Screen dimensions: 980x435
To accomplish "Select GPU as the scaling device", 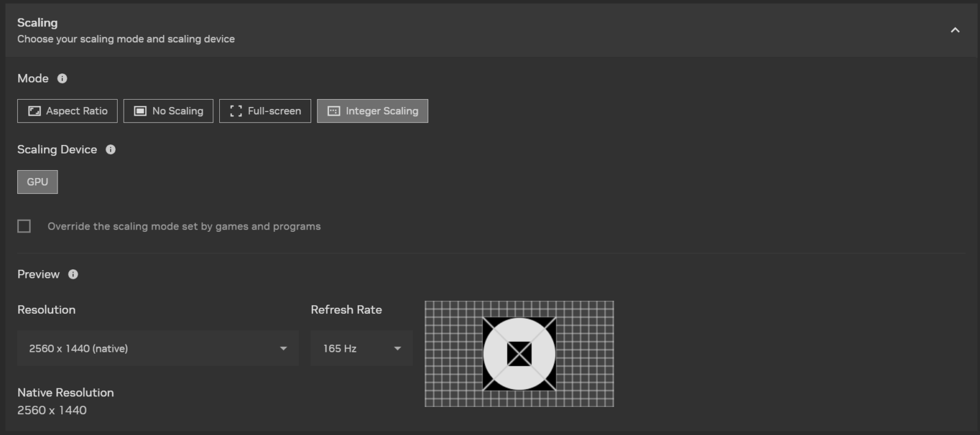I will point(37,182).
